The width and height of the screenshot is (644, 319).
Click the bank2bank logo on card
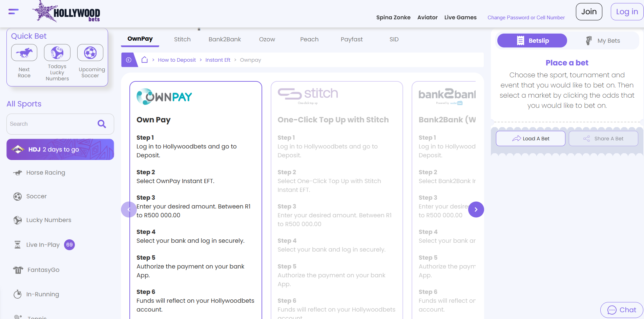tap(447, 96)
